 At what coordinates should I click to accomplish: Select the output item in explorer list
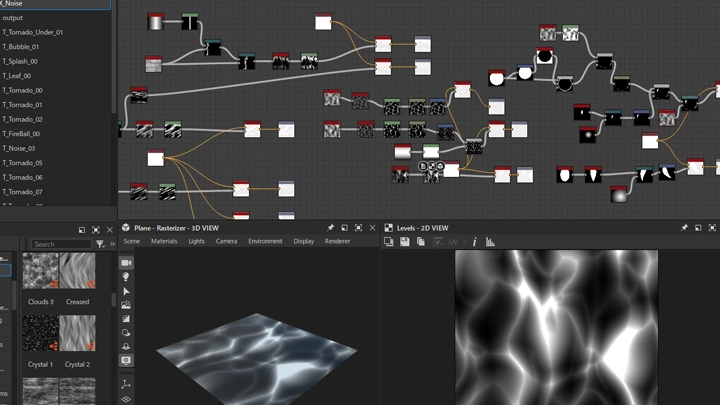click(x=56, y=18)
